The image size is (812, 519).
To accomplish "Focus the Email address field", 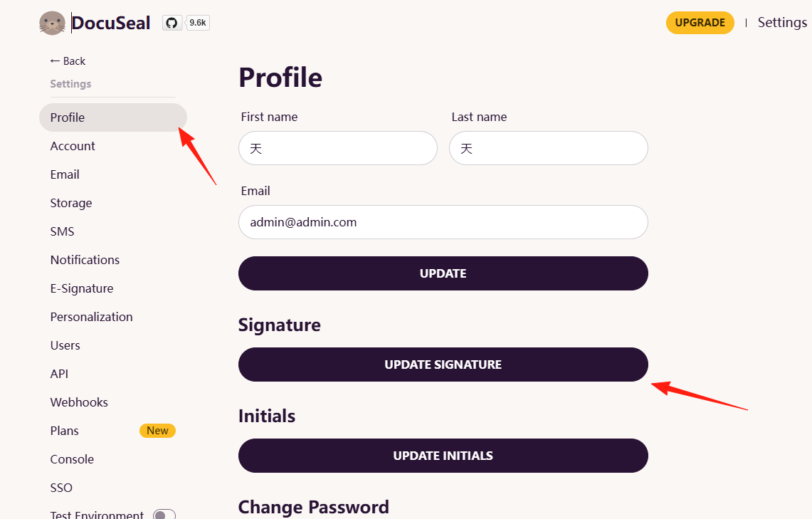I will [443, 222].
